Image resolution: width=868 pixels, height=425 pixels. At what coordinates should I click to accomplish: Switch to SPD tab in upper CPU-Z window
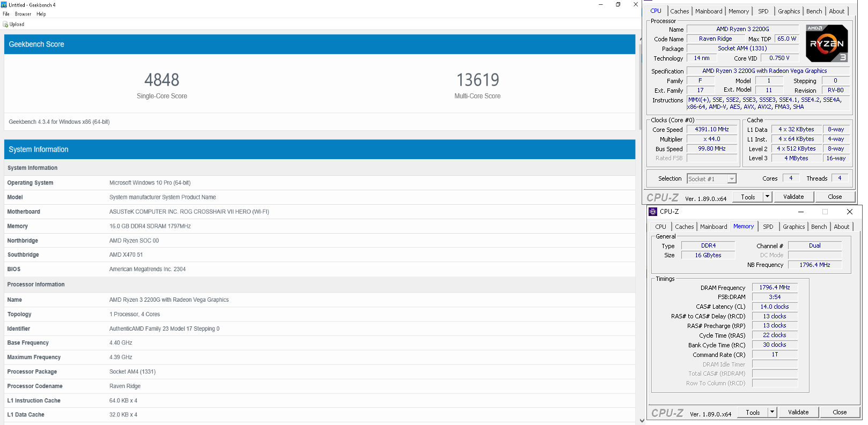763,11
